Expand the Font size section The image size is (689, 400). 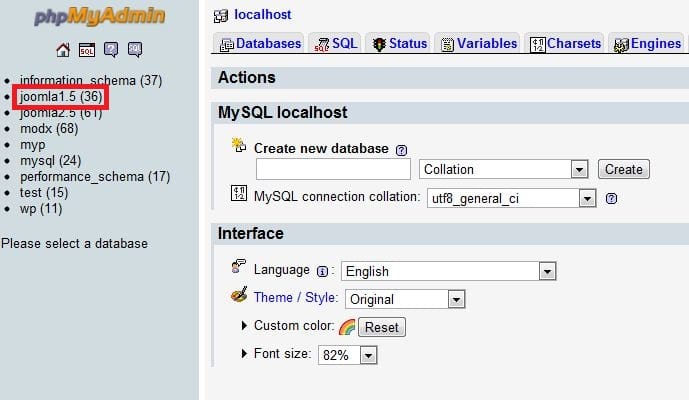click(244, 353)
